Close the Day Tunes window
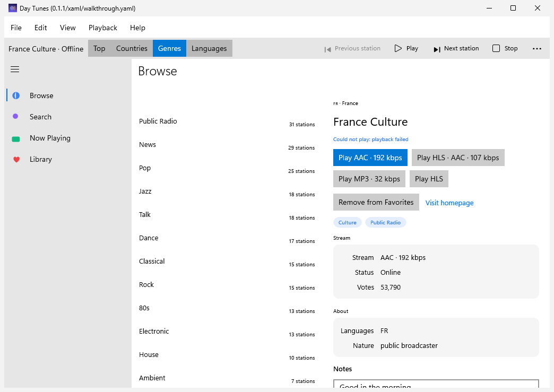This screenshot has width=554, height=392. (x=538, y=8)
